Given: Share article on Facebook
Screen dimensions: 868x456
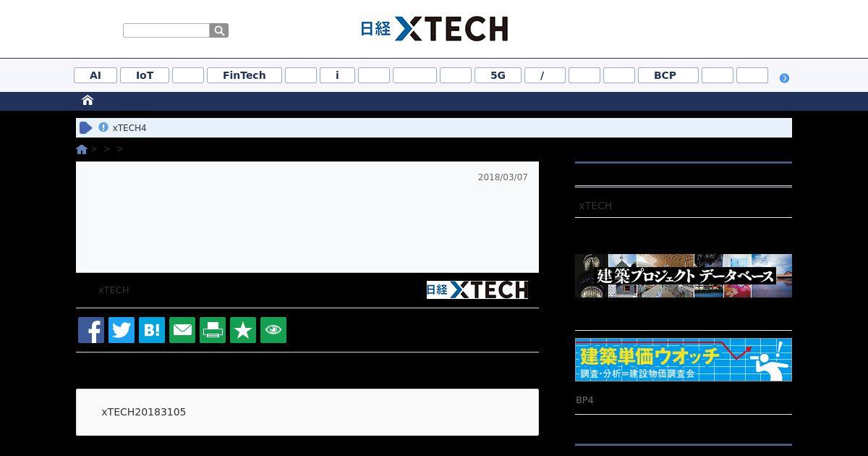Looking at the screenshot, I should coord(91,330).
